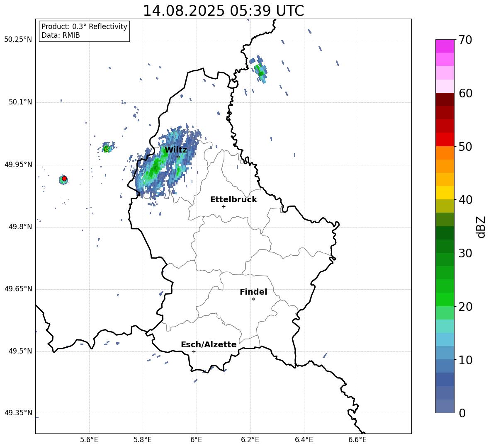This screenshot has width=491, height=448.
Task: Click the bright green colorbar band above 20
Action: click(445, 299)
